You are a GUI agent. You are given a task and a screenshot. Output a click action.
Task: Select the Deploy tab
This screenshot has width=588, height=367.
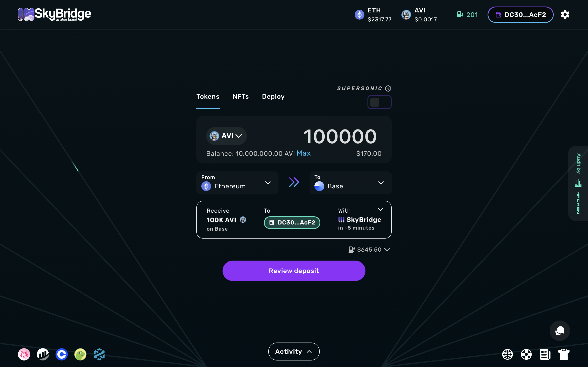(273, 96)
